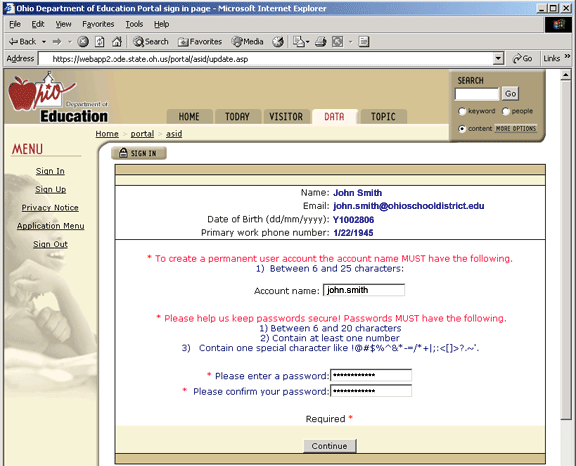Viewport: 576px width, 466px height.
Task: Open the Privacy Notice link
Action: [50, 208]
